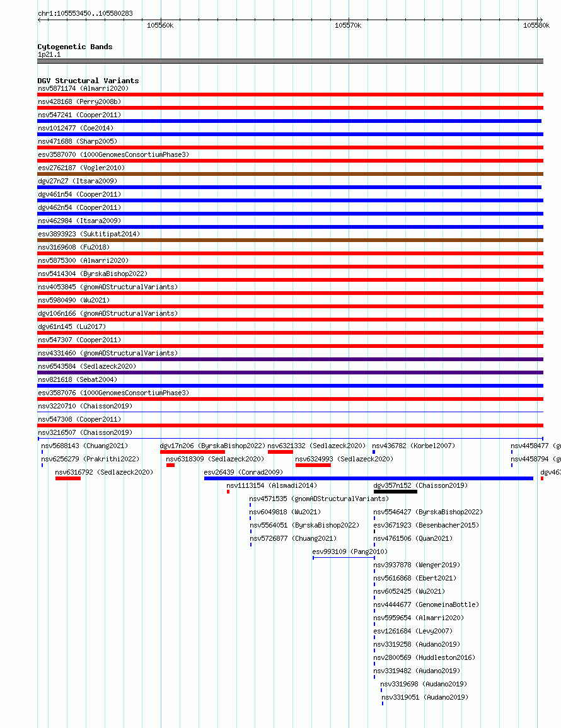The image size is (561, 728).
Task: Open the nsv4444677 (GenomeinaBottle) label
Action: tap(426, 604)
